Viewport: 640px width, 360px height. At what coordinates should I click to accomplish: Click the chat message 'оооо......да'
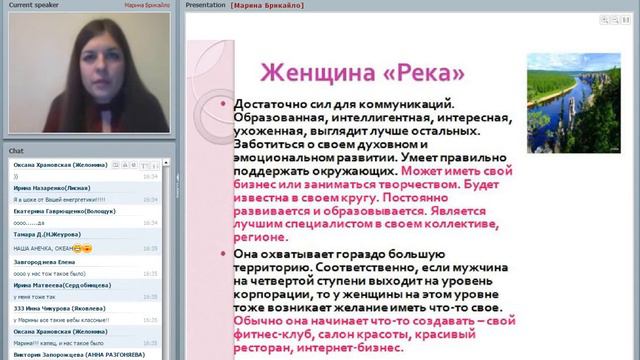pos(29,223)
